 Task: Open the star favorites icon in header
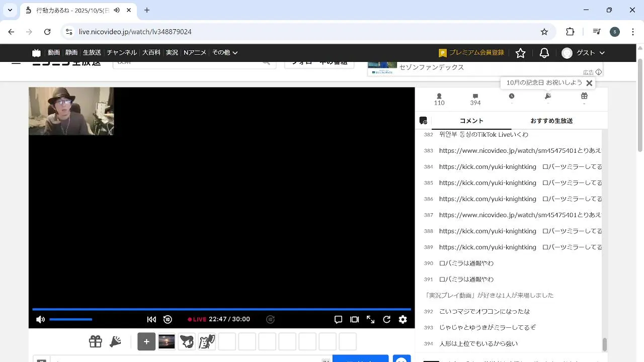(x=521, y=53)
